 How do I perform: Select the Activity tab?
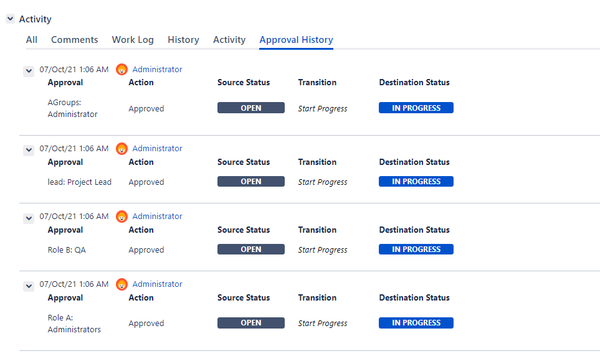click(x=229, y=40)
